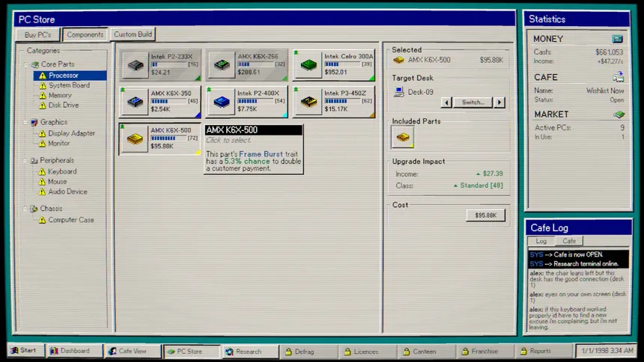Click the locked Defrag taskbar button
The height and width of the screenshot is (362, 644).
point(308,352)
